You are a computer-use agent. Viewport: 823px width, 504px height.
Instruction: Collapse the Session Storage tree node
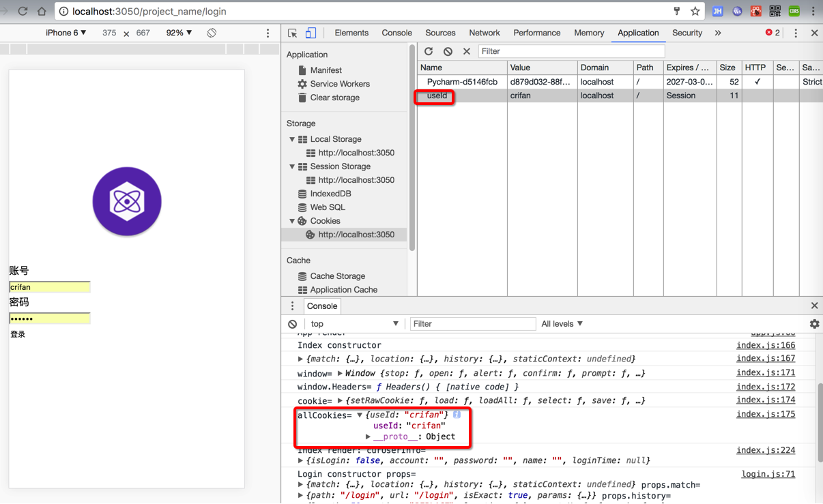292,166
